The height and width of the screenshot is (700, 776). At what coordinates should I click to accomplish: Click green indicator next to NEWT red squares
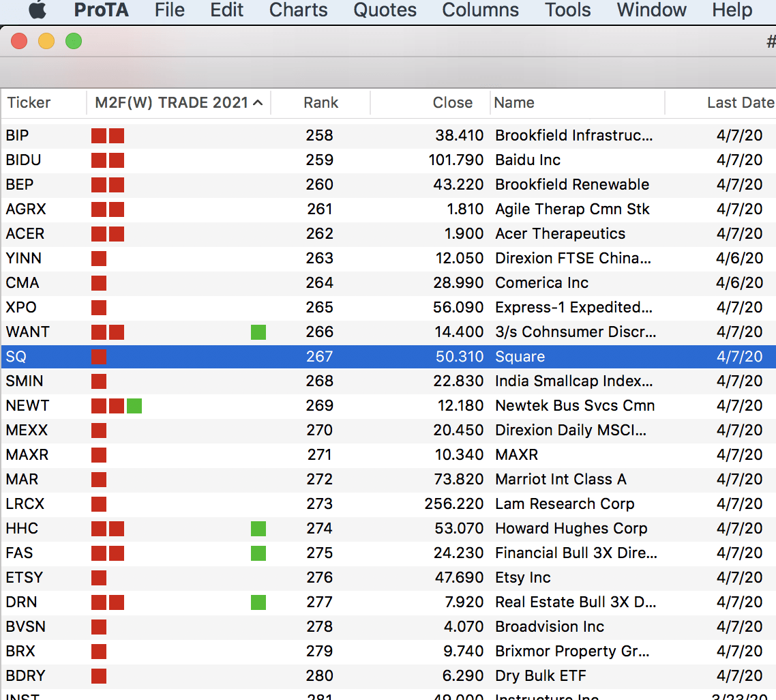pos(134,406)
